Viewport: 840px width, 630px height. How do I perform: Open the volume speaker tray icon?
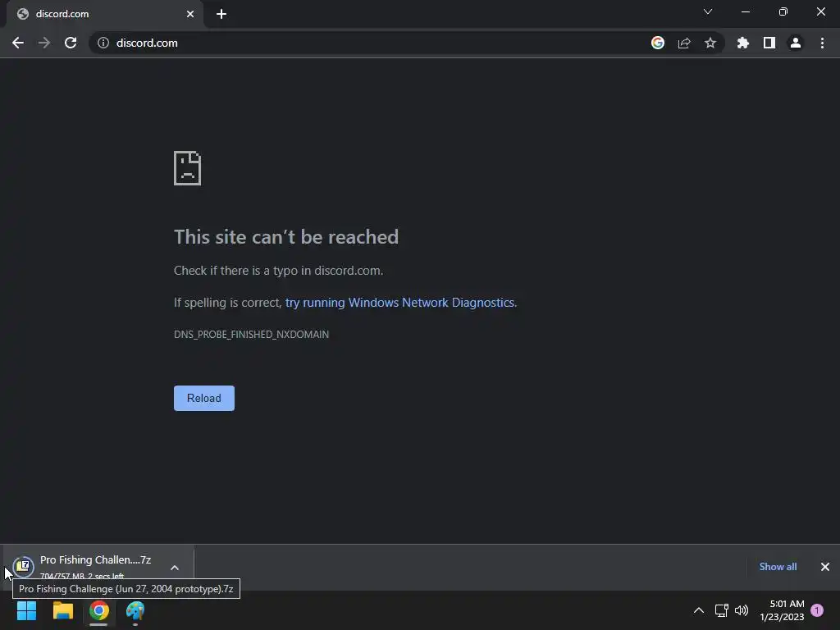pos(742,610)
